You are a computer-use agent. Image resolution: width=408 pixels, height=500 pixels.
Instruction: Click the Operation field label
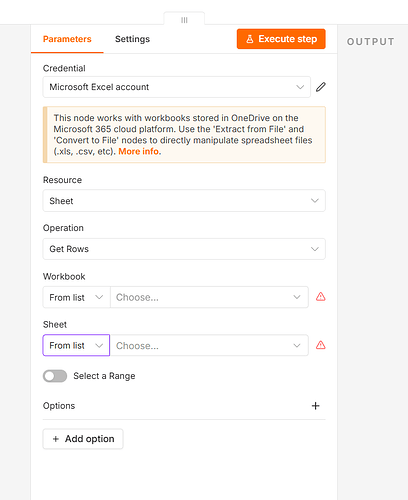click(63, 228)
